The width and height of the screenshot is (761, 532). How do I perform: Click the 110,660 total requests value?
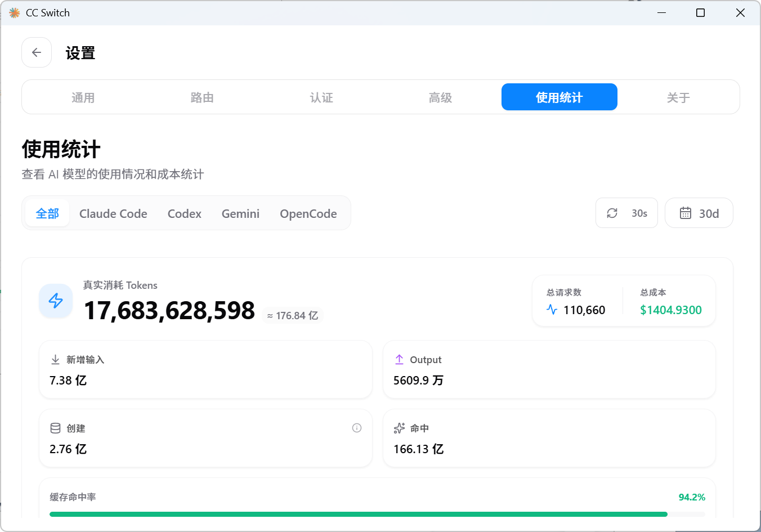coord(584,310)
